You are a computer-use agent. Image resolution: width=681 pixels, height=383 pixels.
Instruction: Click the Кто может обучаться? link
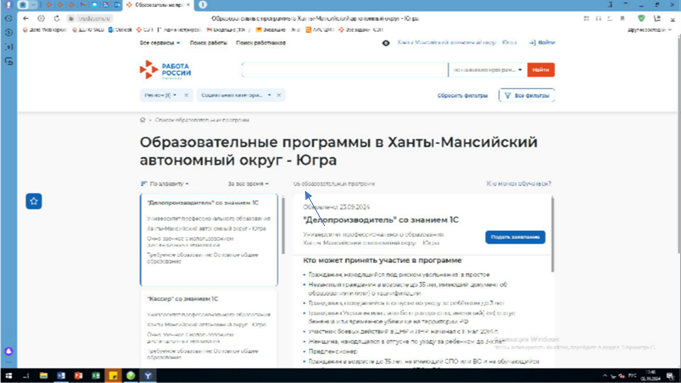[x=519, y=184]
